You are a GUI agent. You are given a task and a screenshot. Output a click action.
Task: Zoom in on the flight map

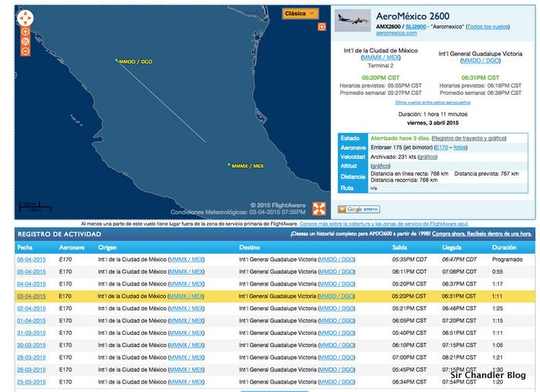pyautogui.click(x=25, y=32)
